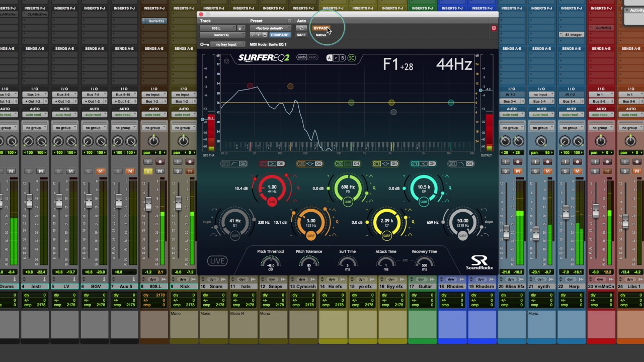Open the Kick track no group dropdown
This screenshot has height=362, width=644.
(x=183, y=128)
